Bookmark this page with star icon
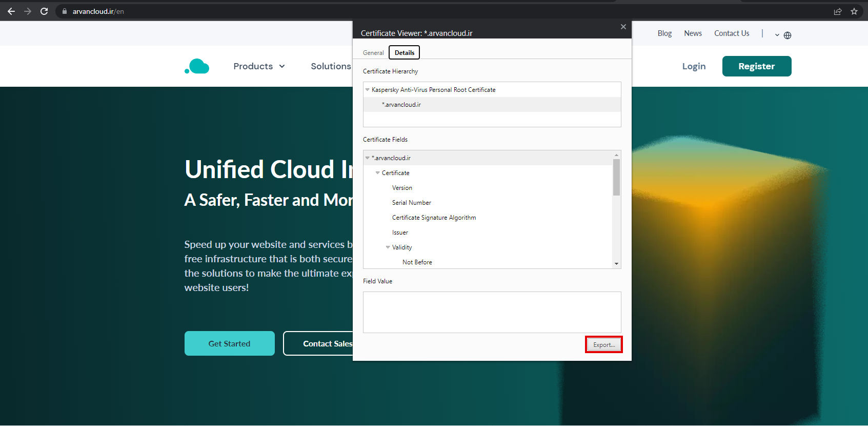Image resolution: width=868 pixels, height=426 pixels. [x=854, y=11]
